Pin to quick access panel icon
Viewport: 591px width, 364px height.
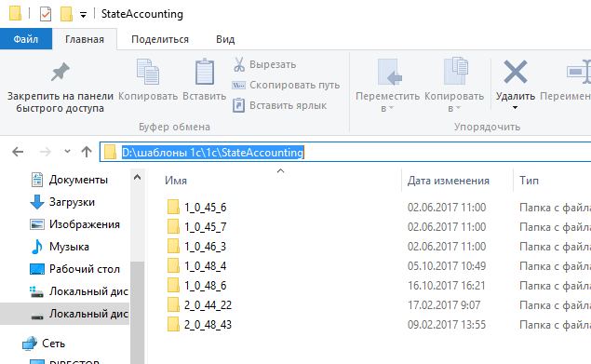click(x=60, y=72)
